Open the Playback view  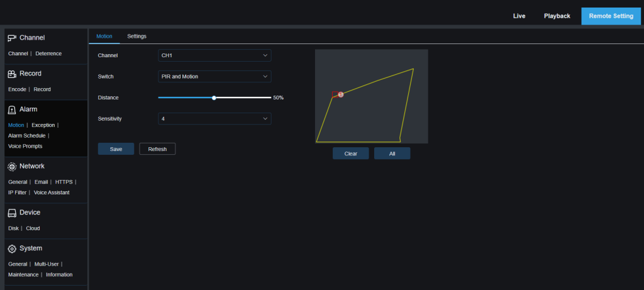(x=557, y=16)
